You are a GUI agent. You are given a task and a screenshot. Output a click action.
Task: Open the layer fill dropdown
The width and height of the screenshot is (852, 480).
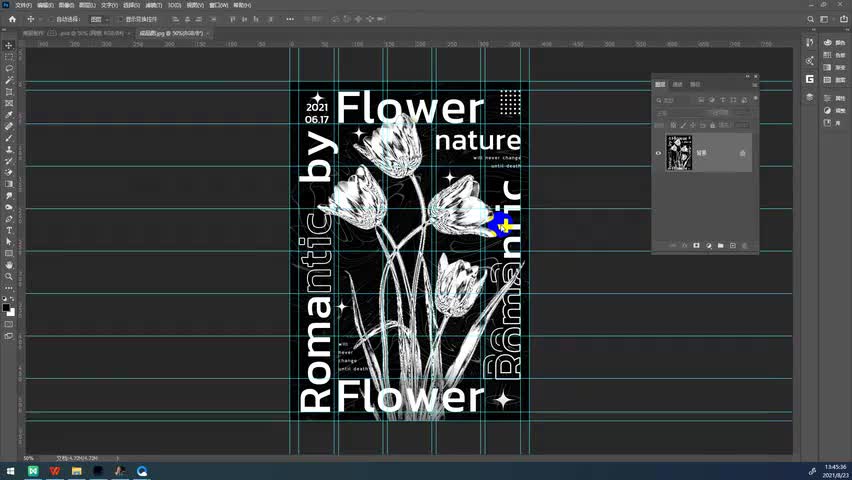click(742, 125)
